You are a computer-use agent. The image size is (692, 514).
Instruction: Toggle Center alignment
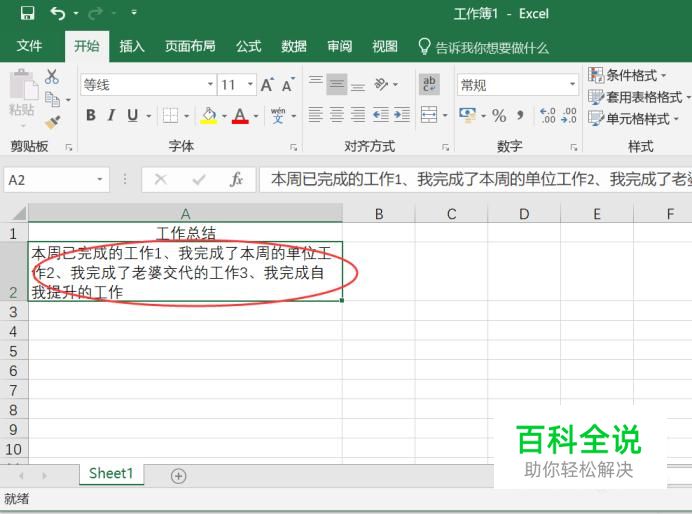coord(337,115)
